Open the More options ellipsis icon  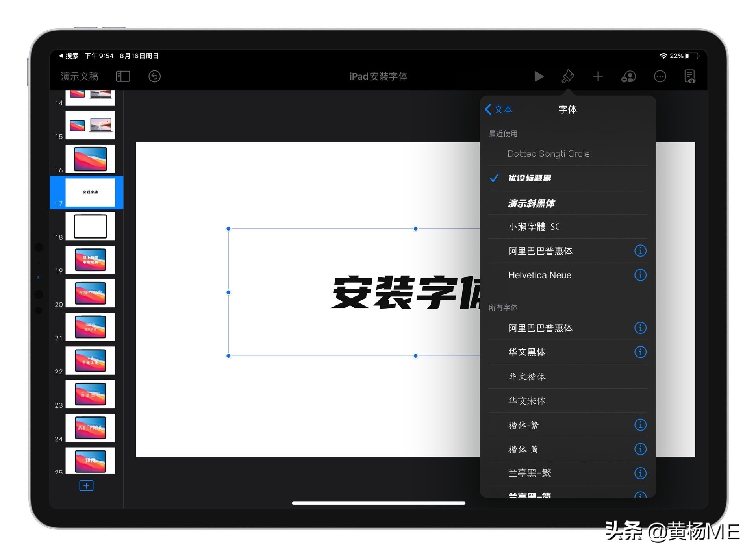pos(660,76)
